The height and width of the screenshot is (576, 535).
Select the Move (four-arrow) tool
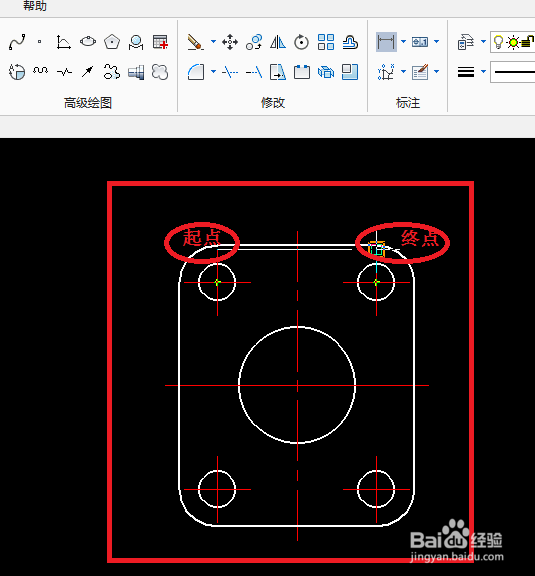230,42
